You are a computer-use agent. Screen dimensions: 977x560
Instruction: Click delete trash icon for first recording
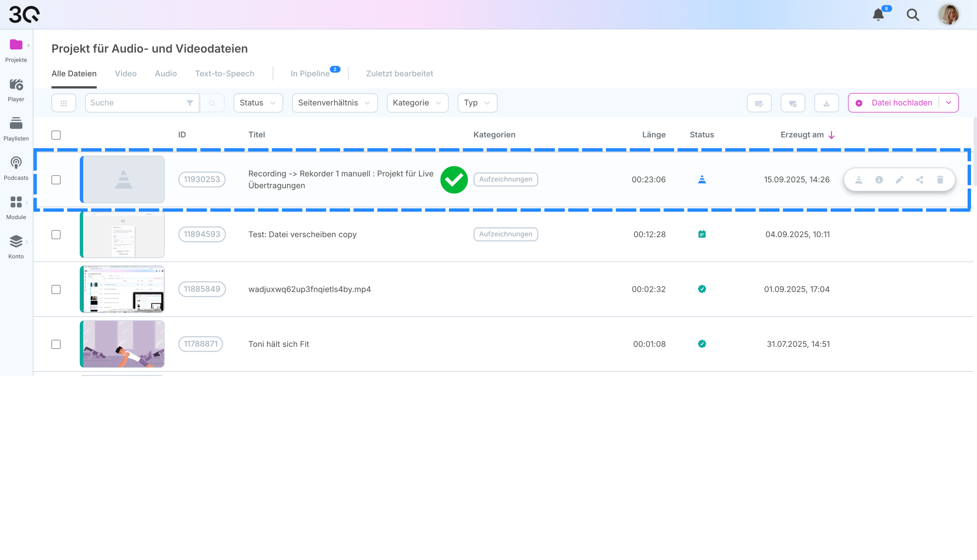point(940,180)
